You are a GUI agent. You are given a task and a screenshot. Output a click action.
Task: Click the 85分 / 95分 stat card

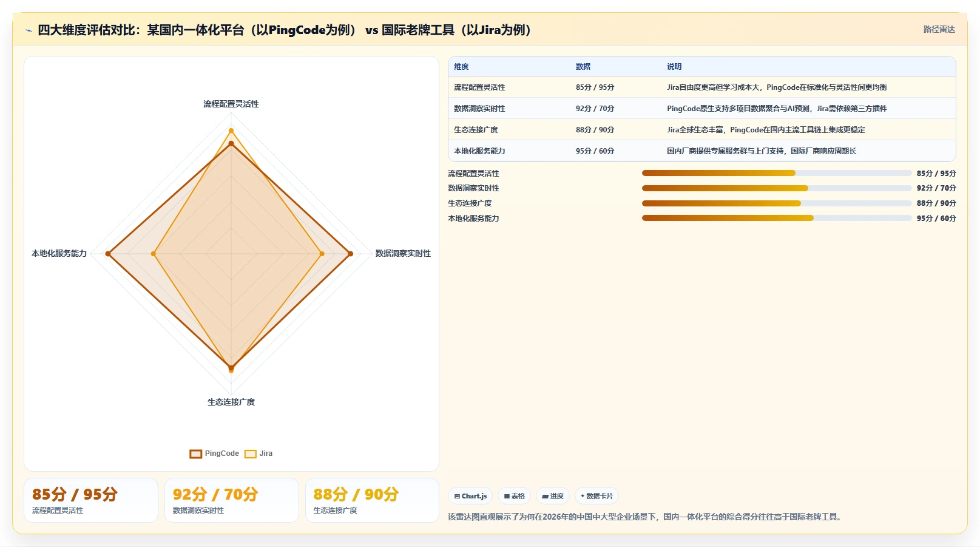click(x=91, y=500)
